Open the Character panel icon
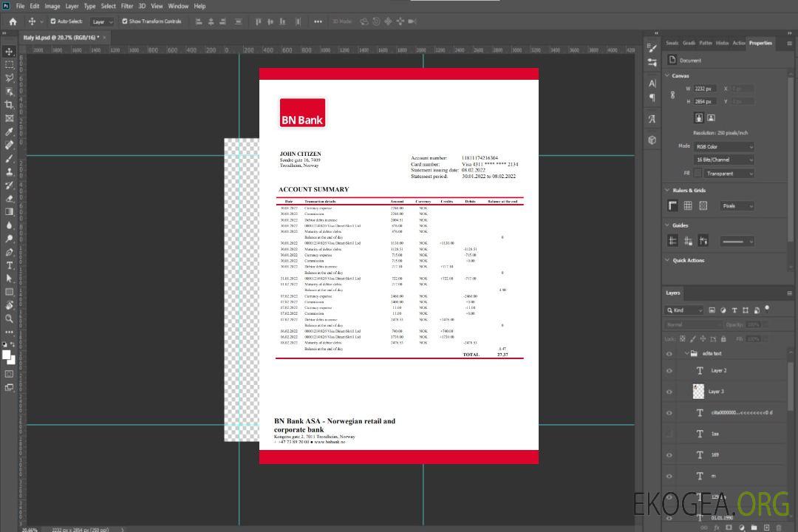 tap(652, 83)
